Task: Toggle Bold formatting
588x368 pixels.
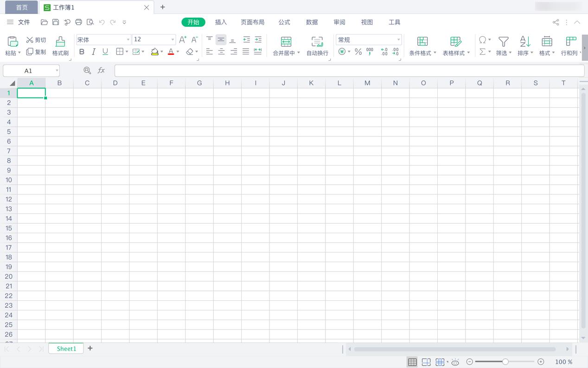Action: [82, 52]
